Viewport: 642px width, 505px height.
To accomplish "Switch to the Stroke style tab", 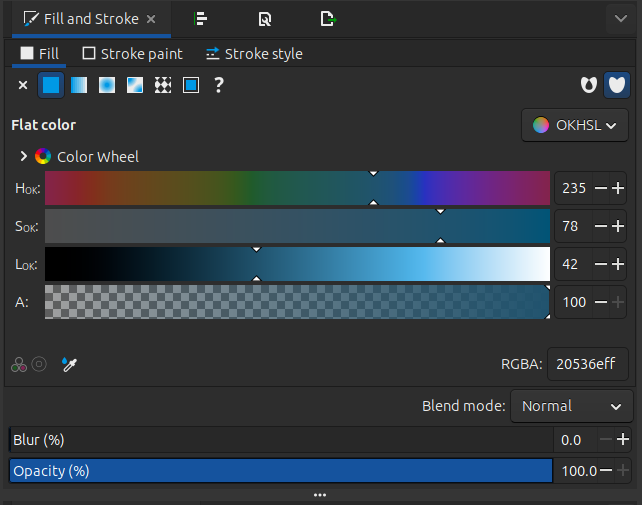I will click(254, 54).
